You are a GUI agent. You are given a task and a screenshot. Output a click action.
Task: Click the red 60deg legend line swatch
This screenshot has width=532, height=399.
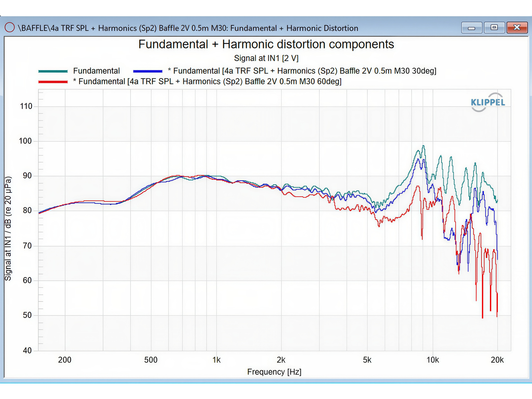click(53, 82)
